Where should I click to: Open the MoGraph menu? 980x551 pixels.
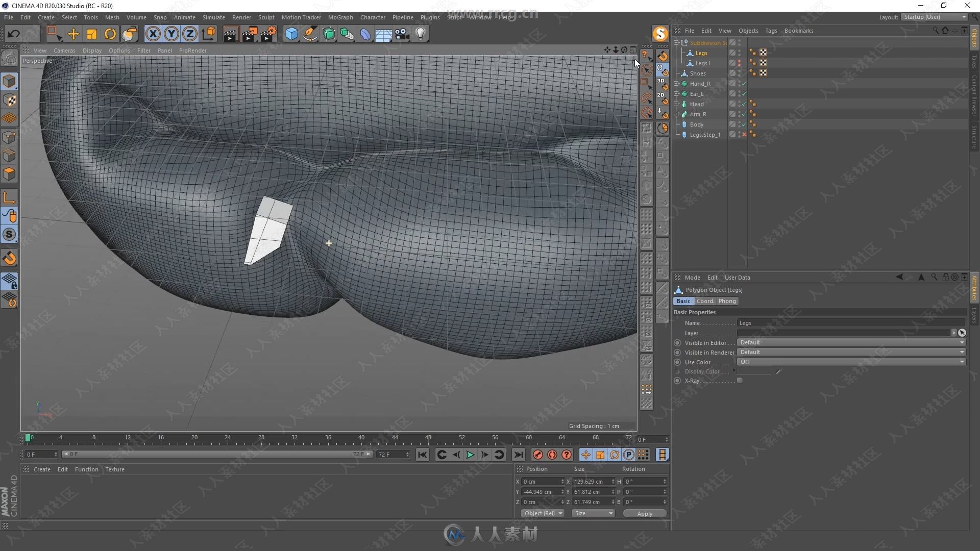[340, 17]
